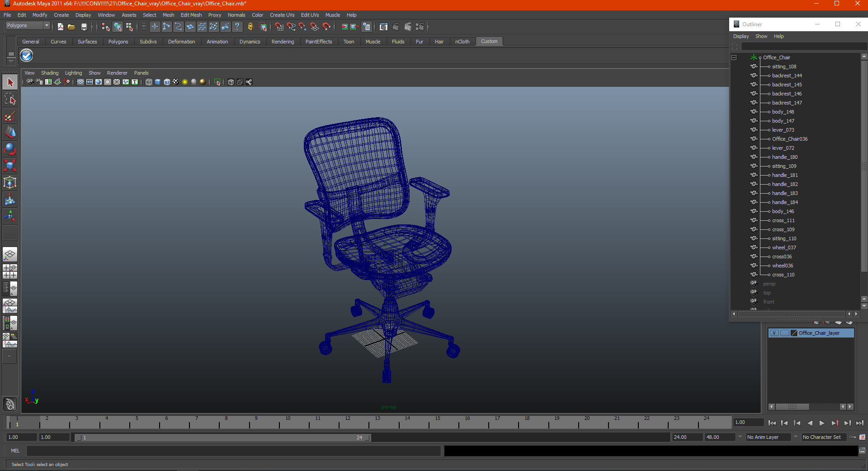Image resolution: width=868 pixels, height=471 pixels.
Task: Open the Edit Mesh menu
Action: point(191,15)
